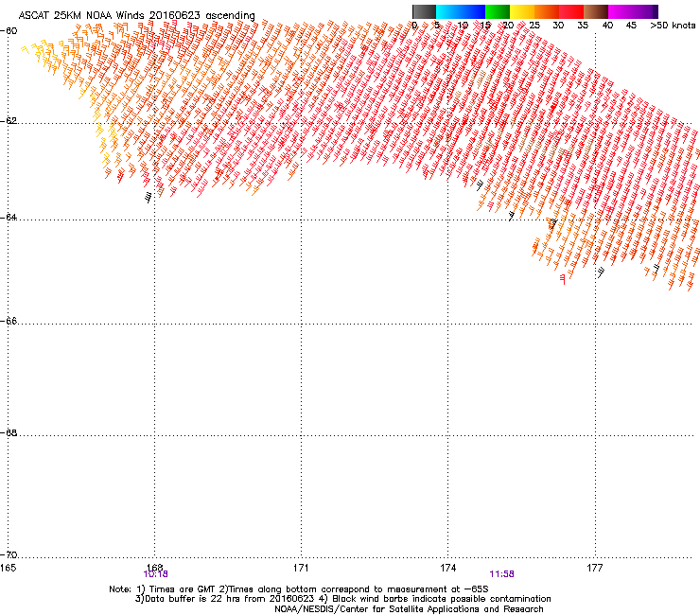Click the legend label 35
Viewport: 700px width, 615px height.
click(x=583, y=26)
